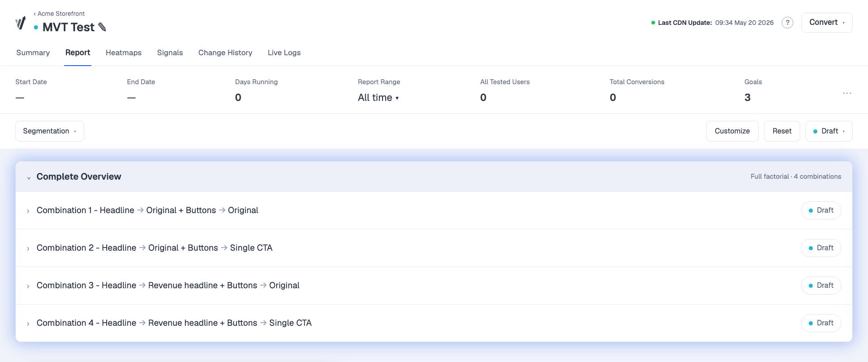Expand Combination 3 row chevron

28,286
